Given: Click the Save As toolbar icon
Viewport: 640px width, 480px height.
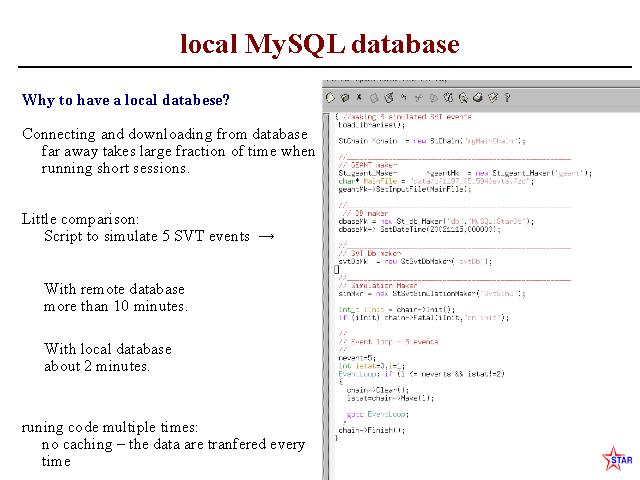Looking at the screenshot, I should pos(389,98).
